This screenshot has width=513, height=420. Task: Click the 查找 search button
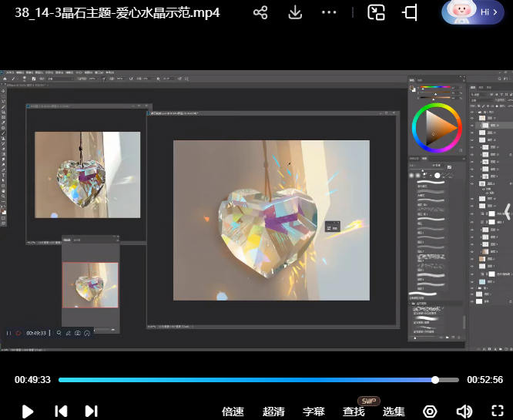354,412
